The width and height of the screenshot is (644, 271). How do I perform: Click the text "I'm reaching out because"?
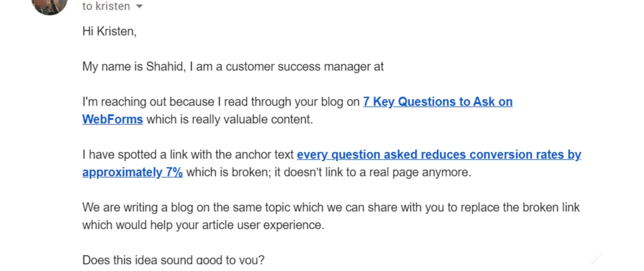[x=148, y=102]
